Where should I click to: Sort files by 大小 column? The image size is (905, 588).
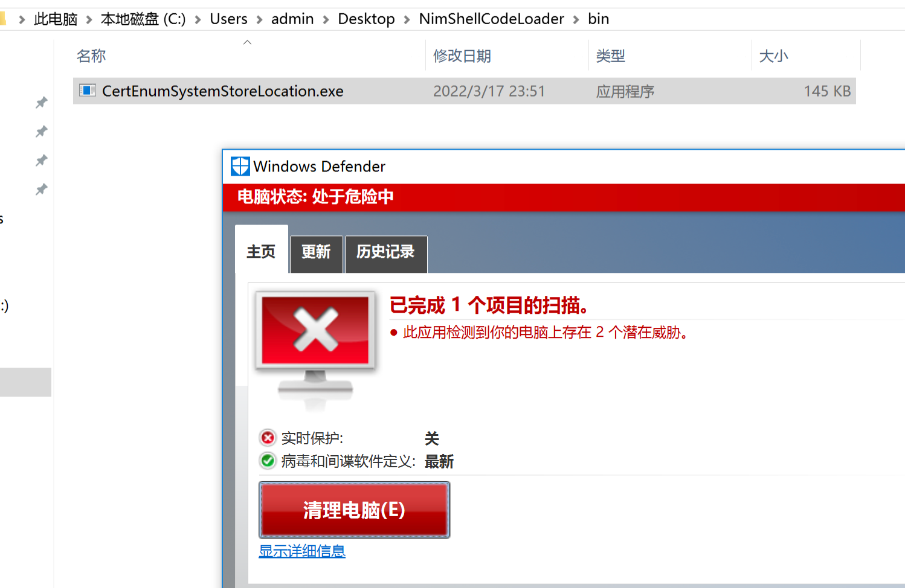pyautogui.click(x=773, y=56)
